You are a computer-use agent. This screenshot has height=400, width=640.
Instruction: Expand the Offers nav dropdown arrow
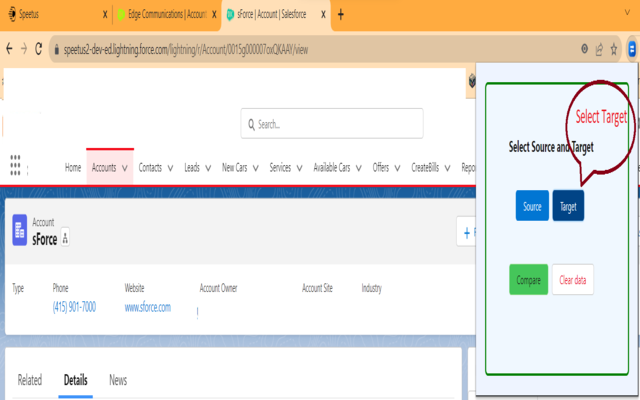(x=397, y=168)
